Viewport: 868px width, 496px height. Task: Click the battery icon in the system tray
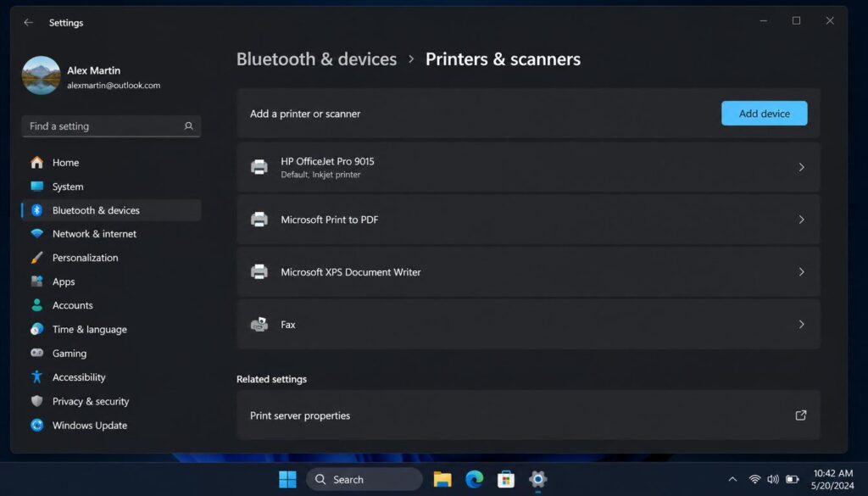[x=793, y=479]
